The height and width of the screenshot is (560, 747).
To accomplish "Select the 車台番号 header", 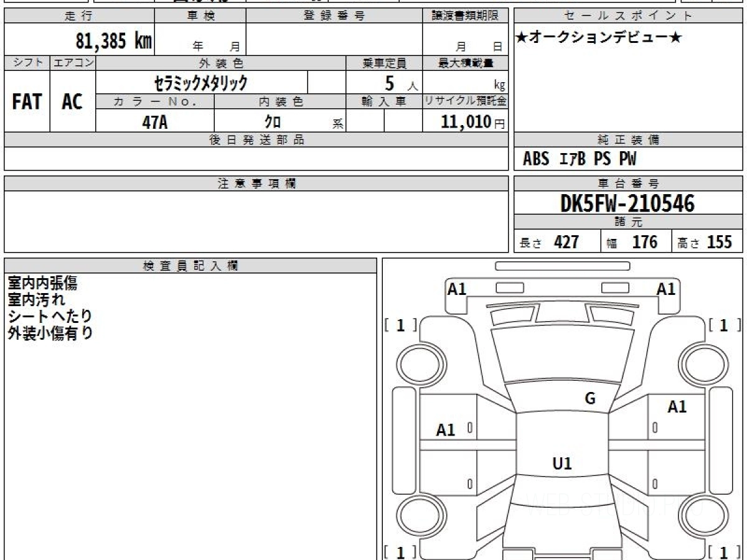I will point(628,184).
